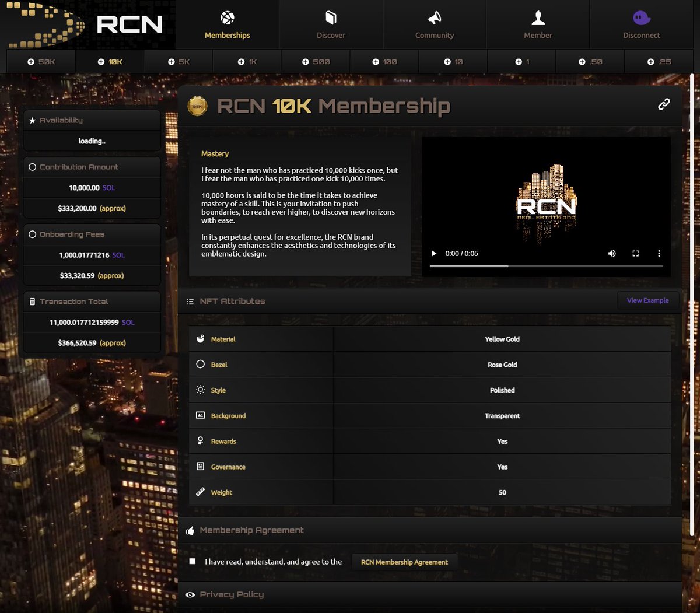Click the Rewards ribbon icon
Image resolution: width=700 pixels, height=613 pixels.
(200, 441)
